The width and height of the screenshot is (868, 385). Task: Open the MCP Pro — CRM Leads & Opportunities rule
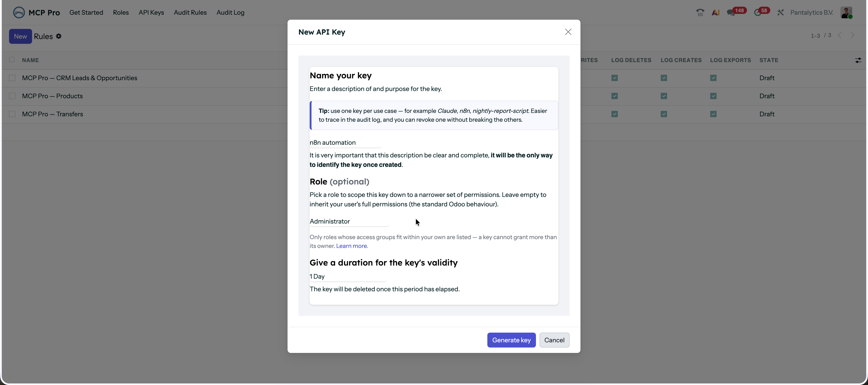click(80, 78)
